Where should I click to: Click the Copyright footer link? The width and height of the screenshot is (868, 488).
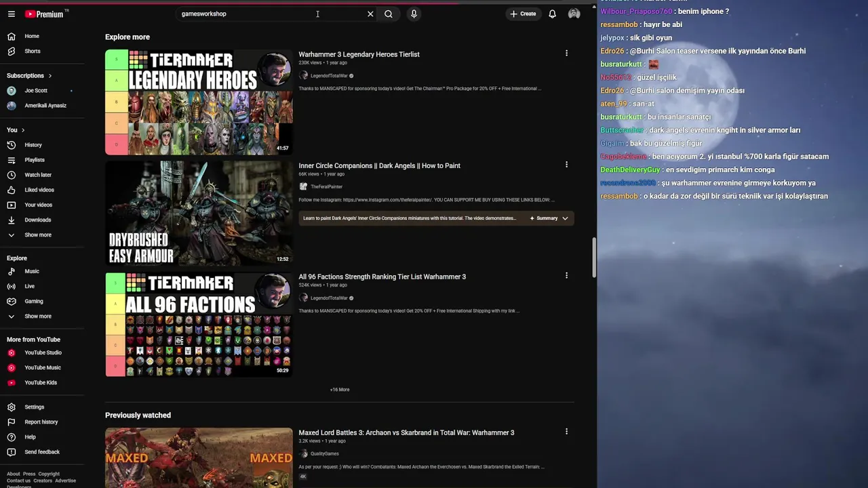[x=49, y=474]
